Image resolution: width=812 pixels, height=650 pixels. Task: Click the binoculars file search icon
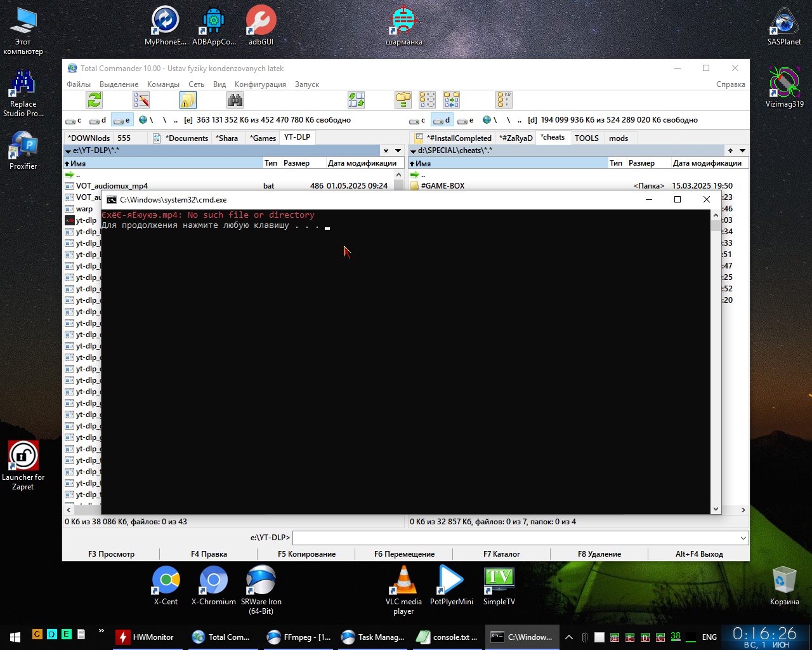[235, 100]
